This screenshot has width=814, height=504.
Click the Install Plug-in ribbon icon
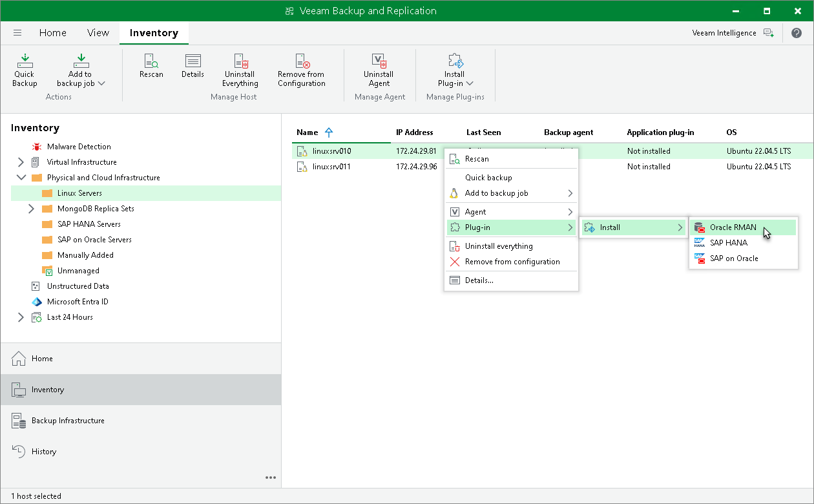tap(455, 61)
